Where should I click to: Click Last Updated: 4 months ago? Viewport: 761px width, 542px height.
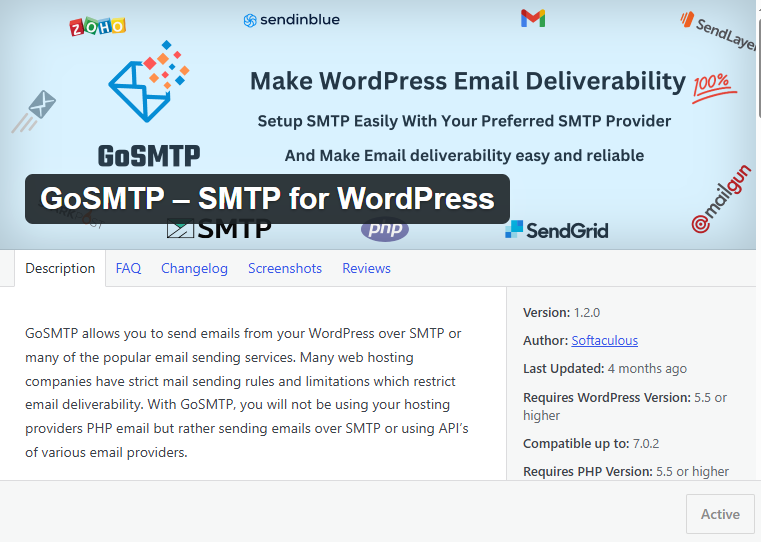605,369
